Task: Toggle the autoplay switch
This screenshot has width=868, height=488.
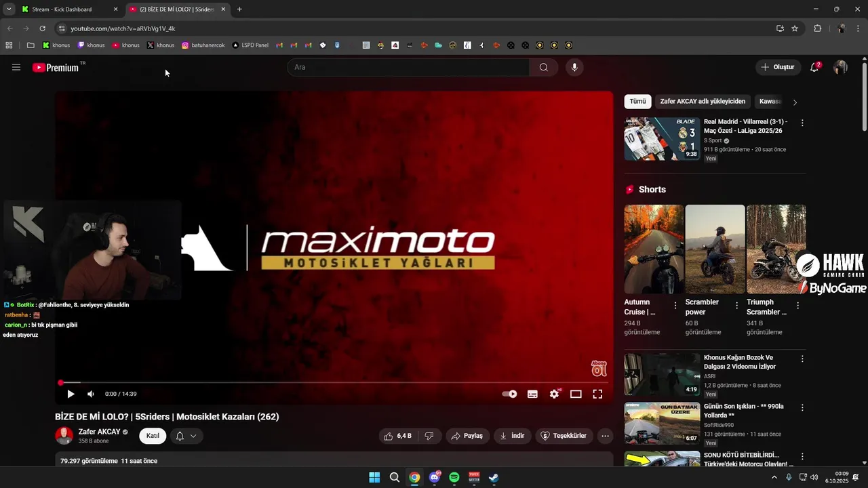Action: [509, 394]
